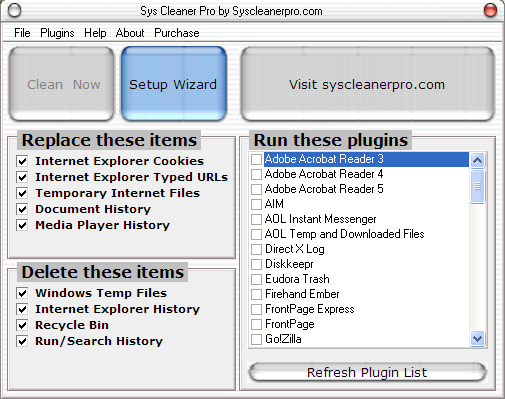Check the Diskkeepr plugin box
The height and width of the screenshot is (399, 505).
[256, 264]
